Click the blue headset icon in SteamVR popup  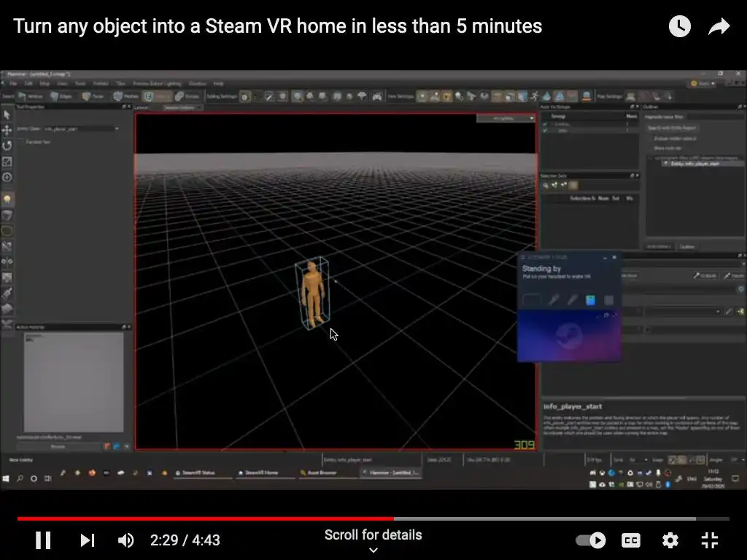click(590, 300)
